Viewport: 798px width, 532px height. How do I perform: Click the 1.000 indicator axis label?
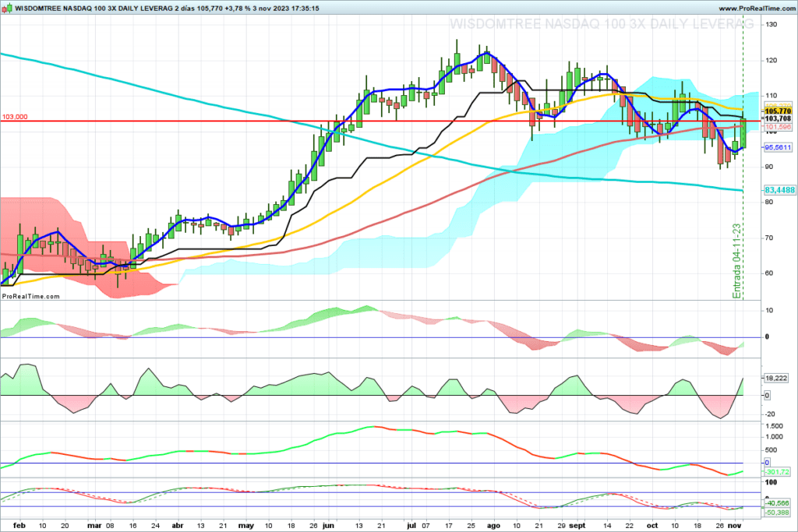coord(774,437)
